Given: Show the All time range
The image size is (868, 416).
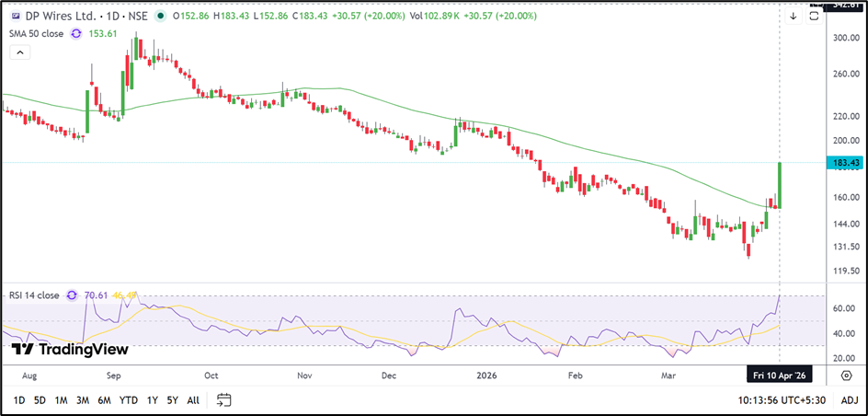Looking at the screenshot, I should (x=192, y=400).
